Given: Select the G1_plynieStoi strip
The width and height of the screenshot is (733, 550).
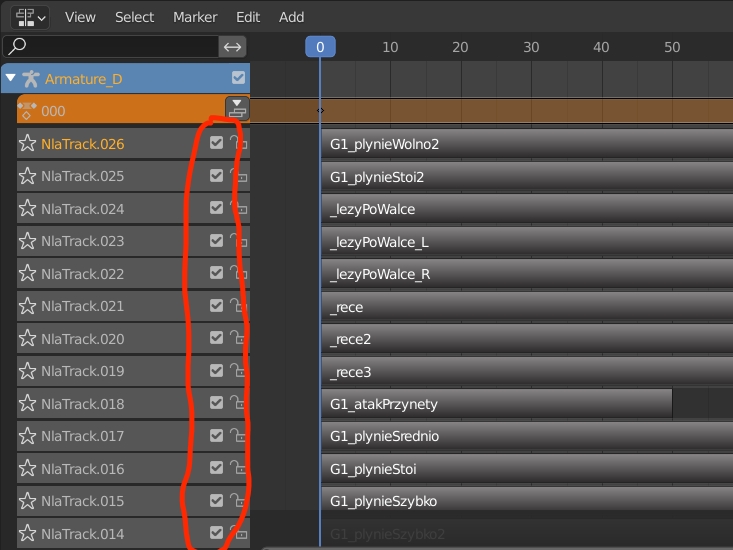Looking at the screenshot, I should coord(527,469).
